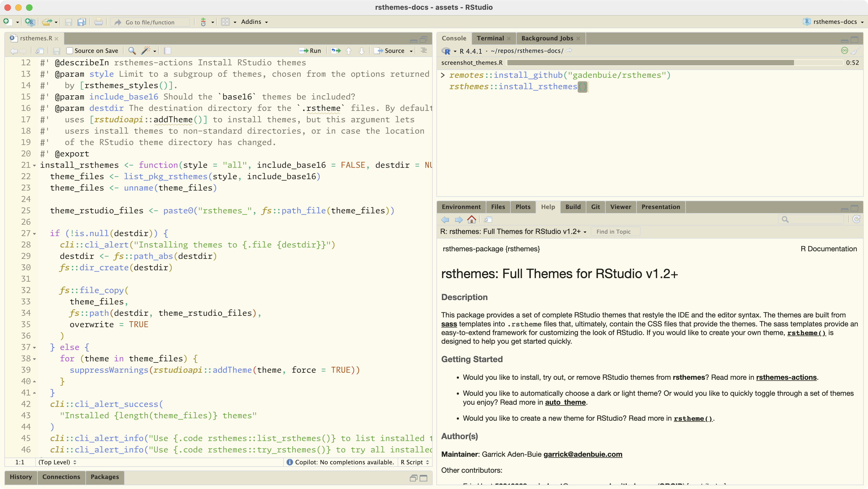
Task: Click the Print current file icon
Action: pyautogui.click(x=98, y=22)
